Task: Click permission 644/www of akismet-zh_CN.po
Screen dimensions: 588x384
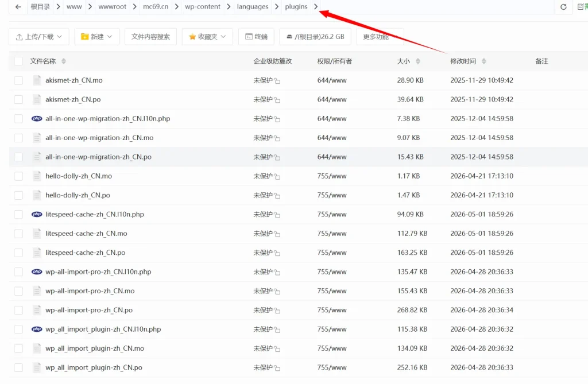Action: [332, 99]
